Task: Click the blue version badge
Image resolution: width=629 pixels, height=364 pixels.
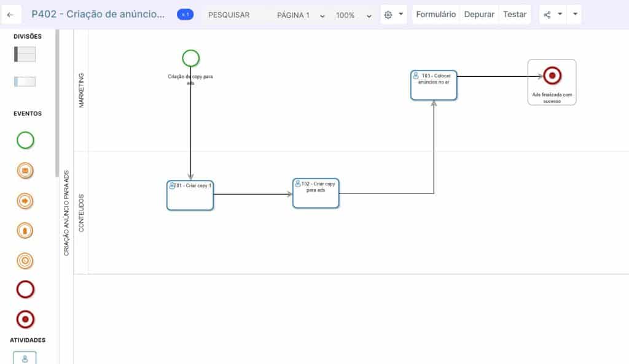Action: coord(185,15)
